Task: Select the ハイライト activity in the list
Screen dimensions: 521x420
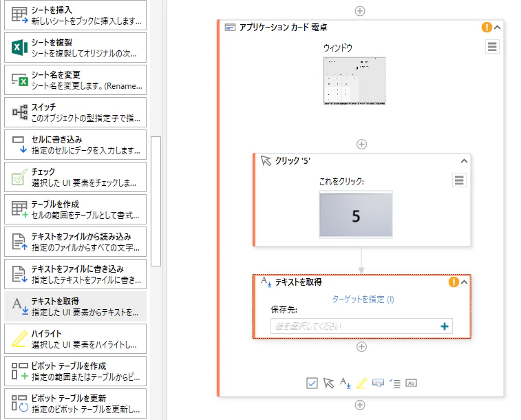Action: (x=75, y=339)
